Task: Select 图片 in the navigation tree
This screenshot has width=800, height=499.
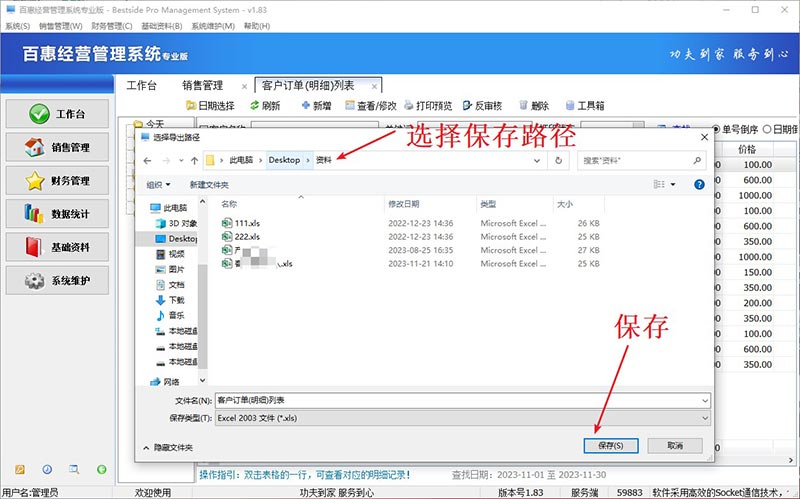Action: click(170, 269)
